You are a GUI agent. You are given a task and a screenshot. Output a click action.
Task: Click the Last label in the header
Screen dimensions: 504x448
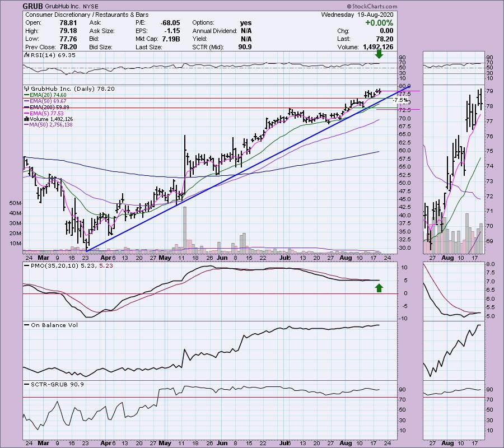click(344, 39)
